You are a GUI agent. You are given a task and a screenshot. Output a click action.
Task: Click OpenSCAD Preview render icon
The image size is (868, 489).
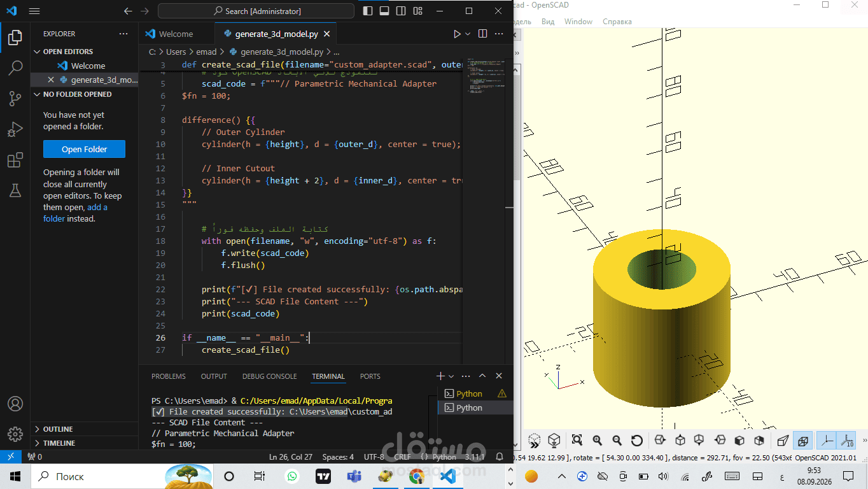535,440
